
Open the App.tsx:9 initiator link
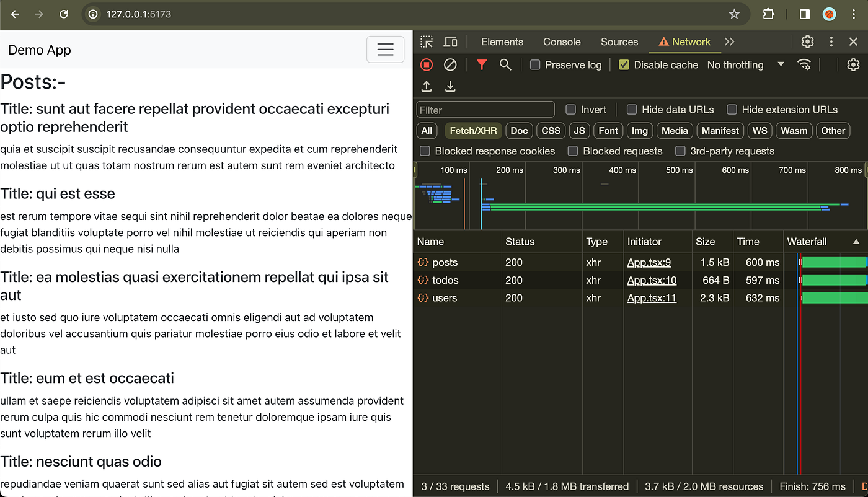[649, 262]
